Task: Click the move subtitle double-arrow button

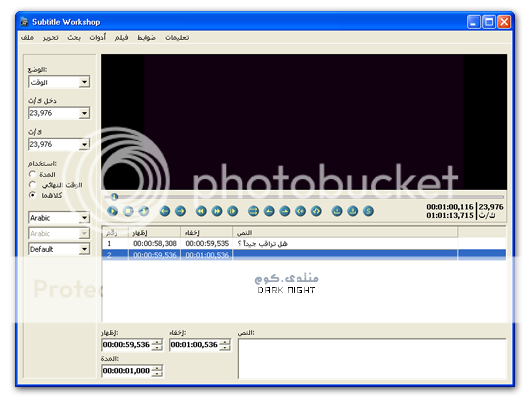Action: click(253, 211)
